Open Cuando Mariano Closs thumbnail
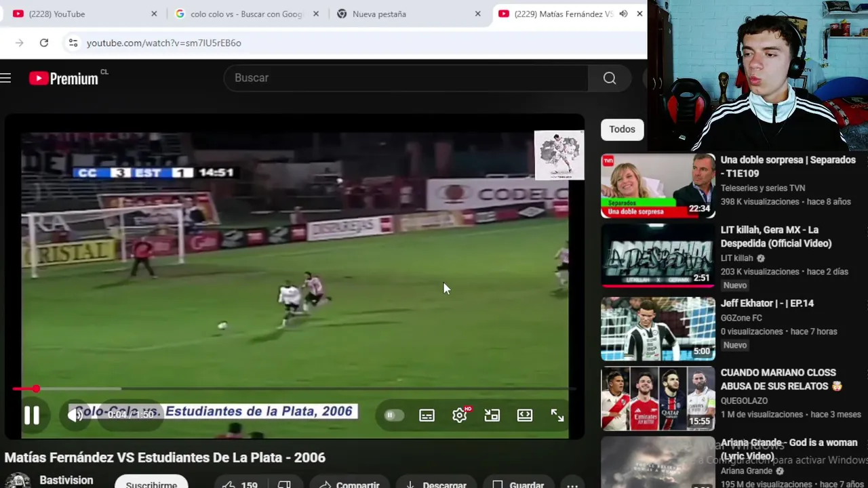The width and height of the screenshot is (868, 488). tap(658, 399)
